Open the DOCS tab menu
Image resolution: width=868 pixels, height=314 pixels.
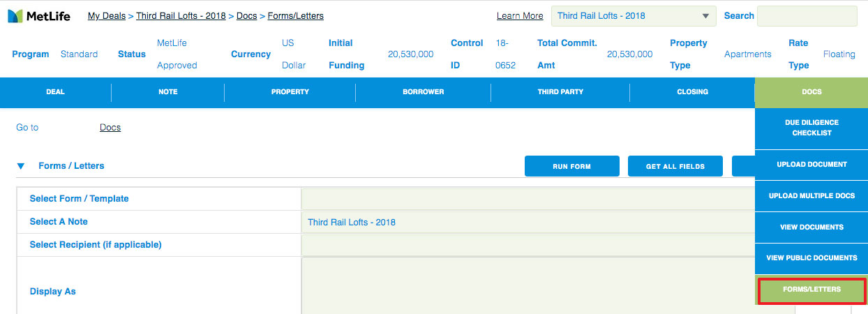(811, 92)
